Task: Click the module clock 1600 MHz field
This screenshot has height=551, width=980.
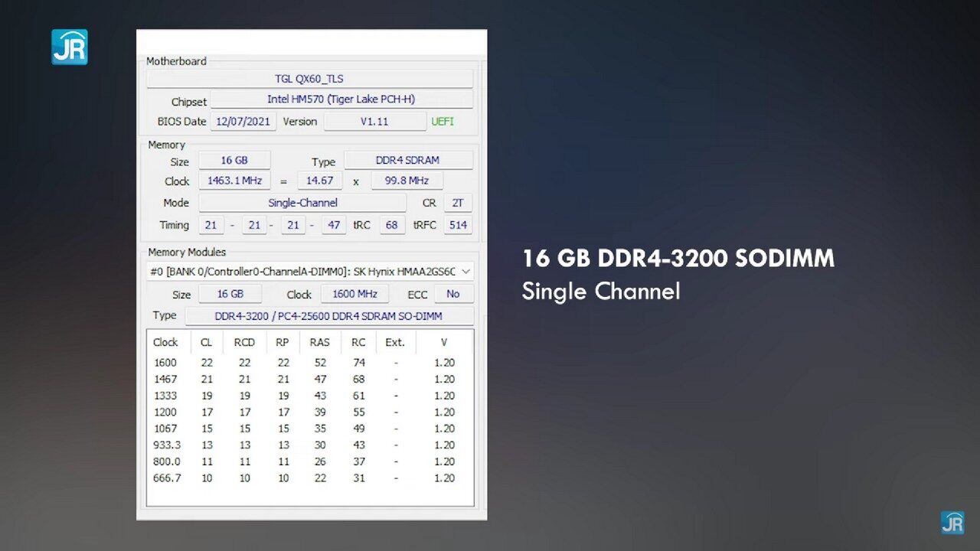Action: point(354,294)
